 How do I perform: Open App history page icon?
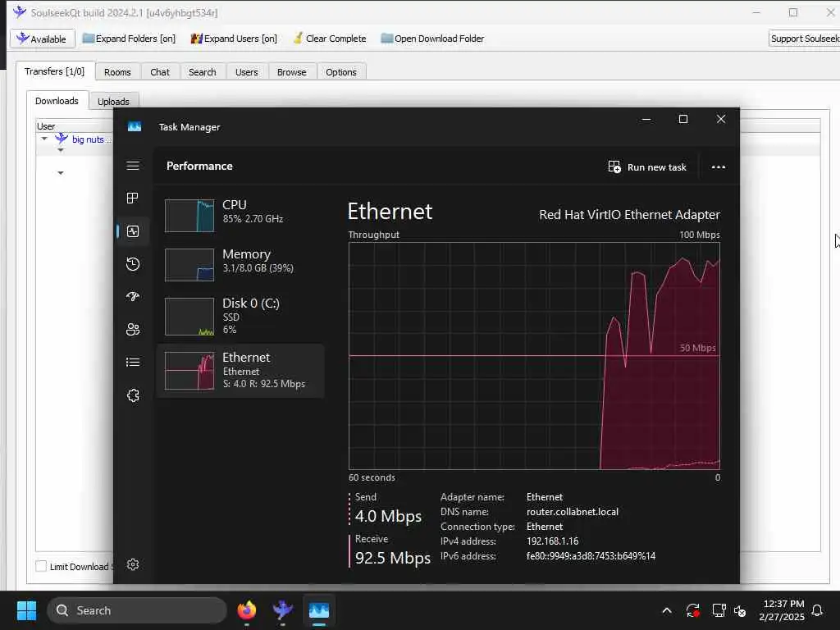pos(133,263)
